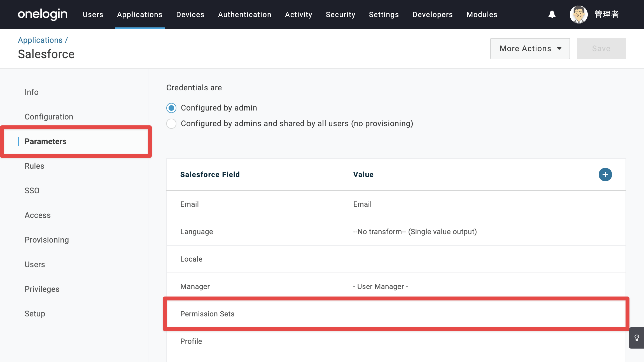Select Configured by admin option

pos(171,108)
